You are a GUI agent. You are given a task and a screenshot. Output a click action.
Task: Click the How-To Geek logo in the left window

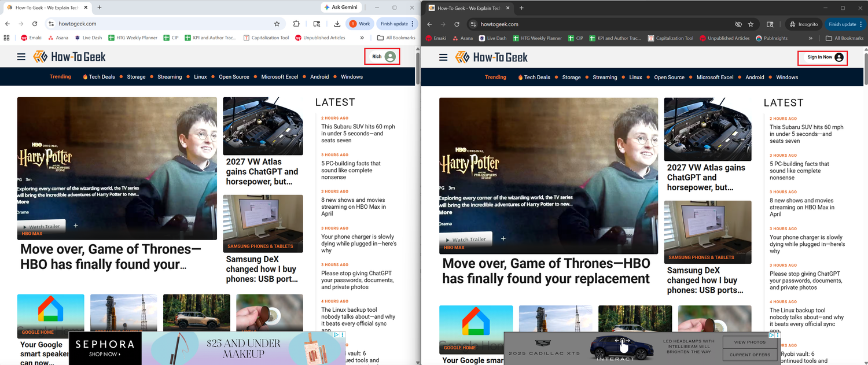pyautogui.click(x=69, y=57)
